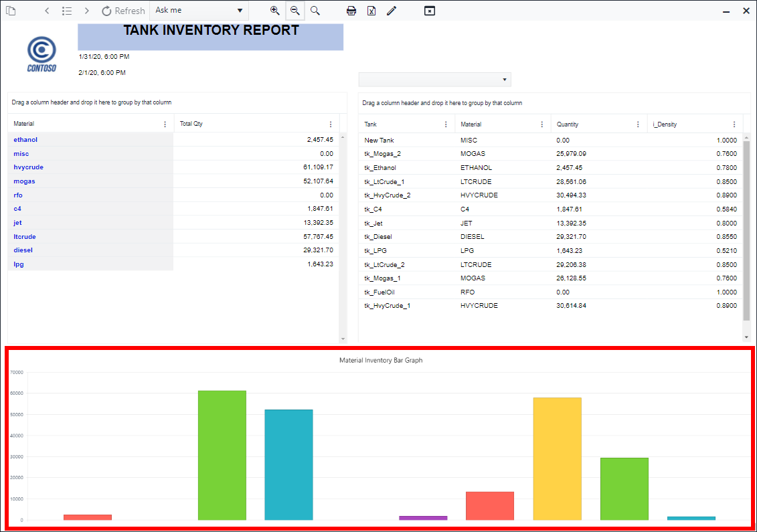757x532 pixels.
Task: Click the zoom in magnifier
Action: pos(274,11)
